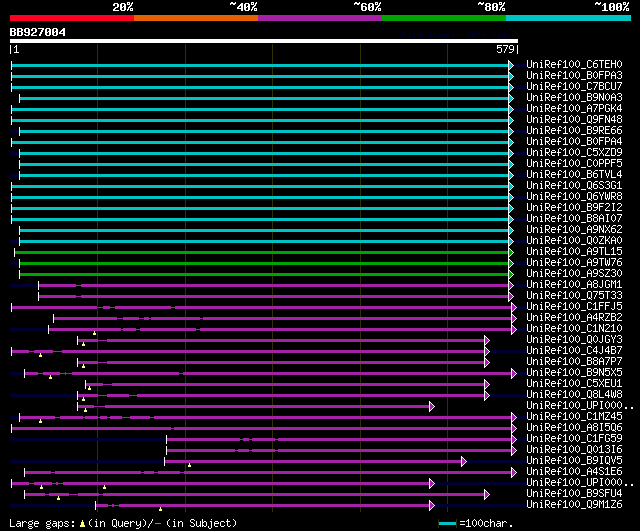The height and width of the screenshot is (531, 640).
Task: Select label UniRef100_C1MZ45
Action: pyautogui.click(x=574, y=417)
